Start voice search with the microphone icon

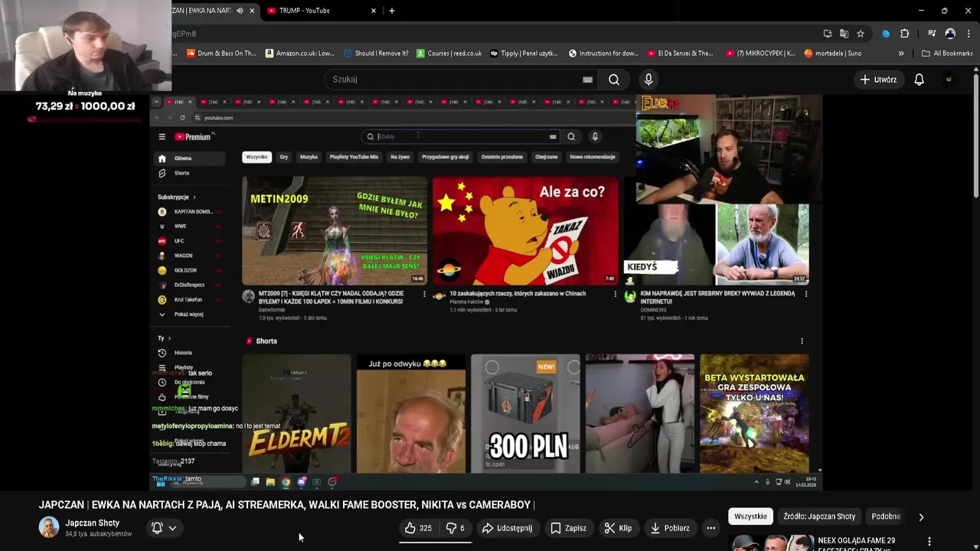[648, 80]
